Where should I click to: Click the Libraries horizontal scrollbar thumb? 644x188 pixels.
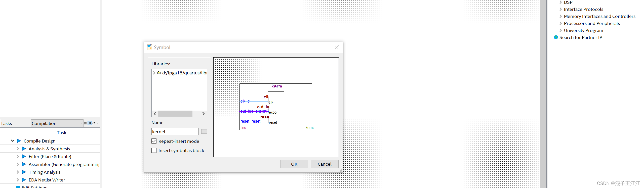[175, 114]
